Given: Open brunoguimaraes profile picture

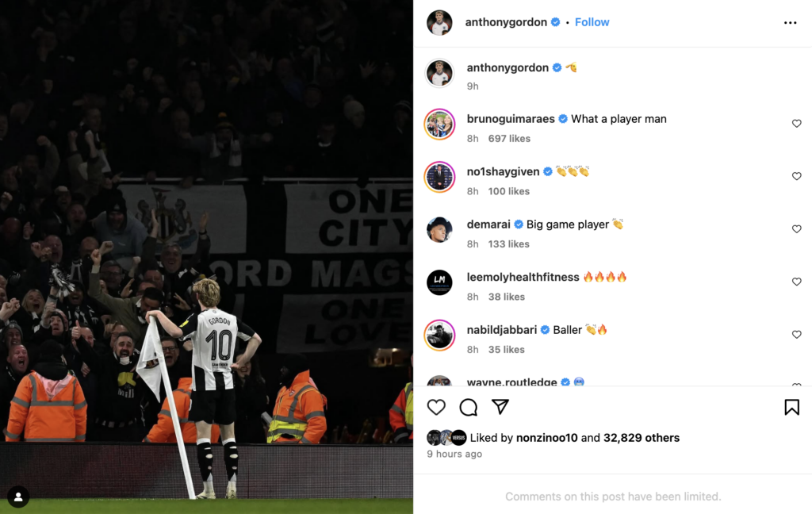Looking at the screenshot, I should click(x=439, y=125).
